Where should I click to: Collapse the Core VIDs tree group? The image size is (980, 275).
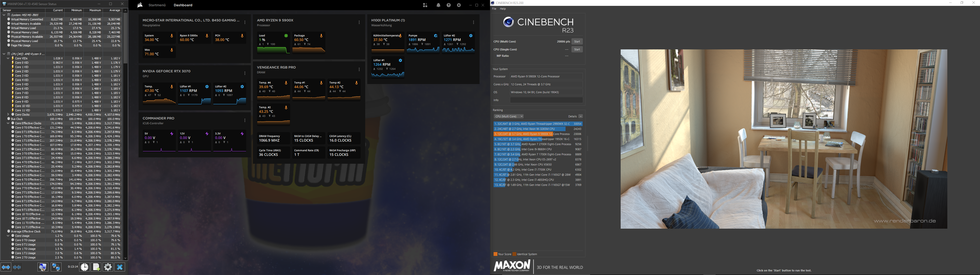point(8,59)
